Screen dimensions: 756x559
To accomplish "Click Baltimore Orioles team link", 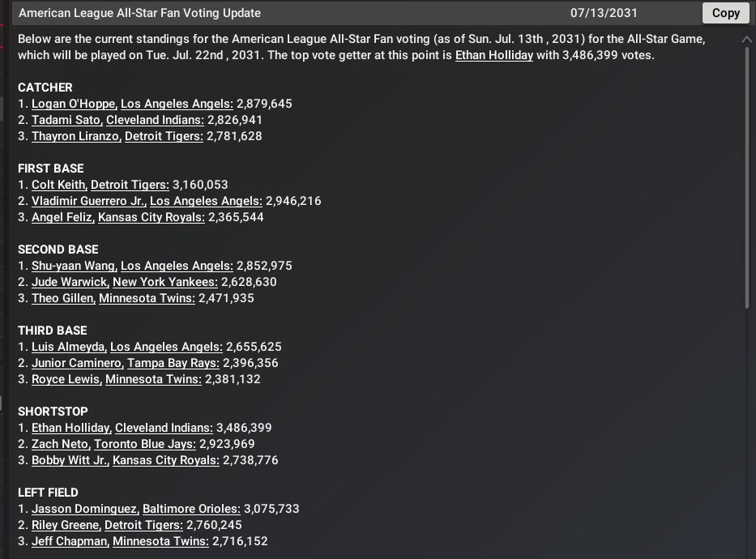I will coord(190,509).
